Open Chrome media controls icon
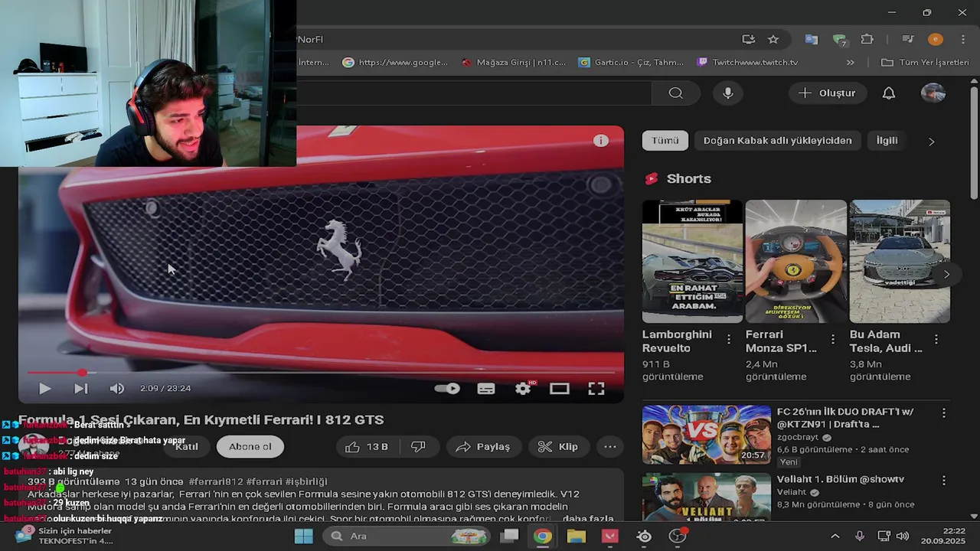The image size is (980, 551). [908, 39]
